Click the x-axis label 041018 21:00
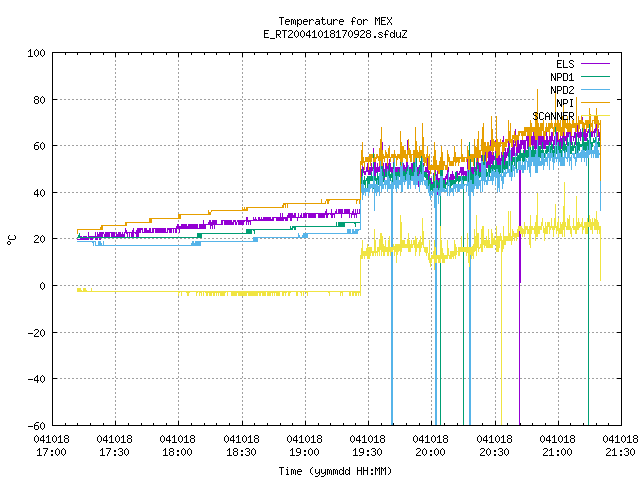 [x=558, y=446]
